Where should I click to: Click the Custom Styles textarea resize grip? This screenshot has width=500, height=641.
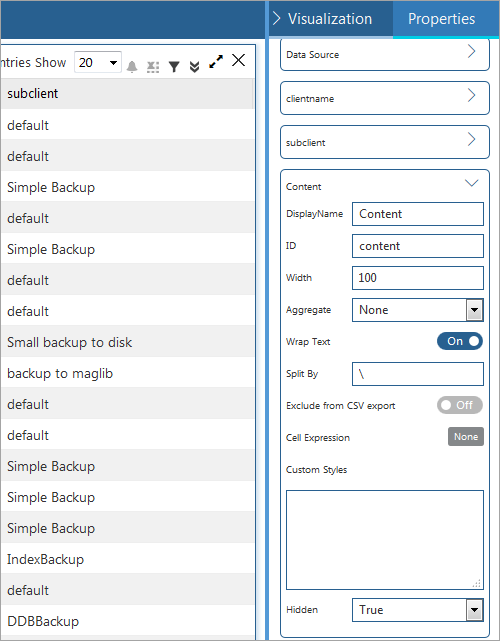click(x=477, y=583)
